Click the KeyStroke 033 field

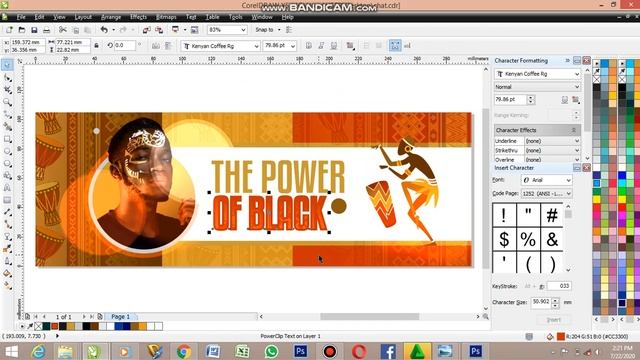tap(559, 286)
